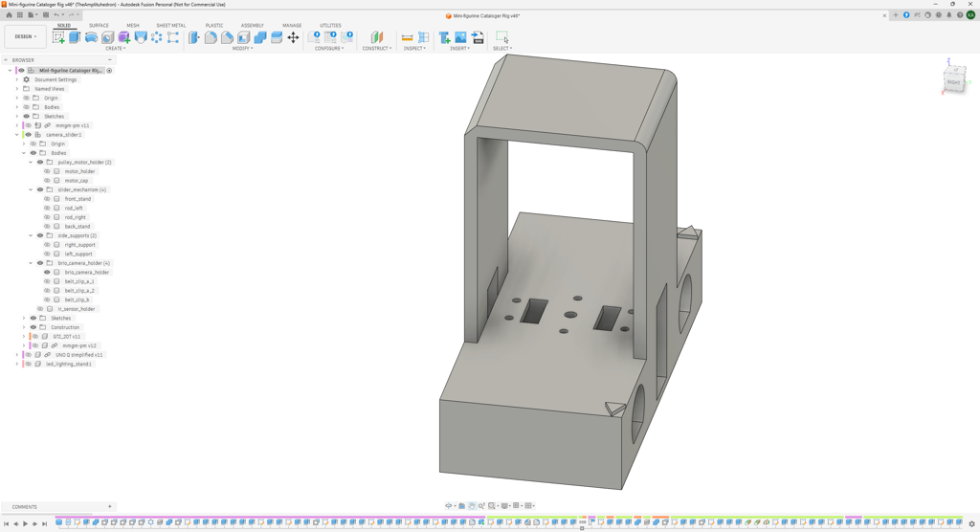Select the Create Form tool
This screenshot has width=980, height=532.
pos(123,37)
